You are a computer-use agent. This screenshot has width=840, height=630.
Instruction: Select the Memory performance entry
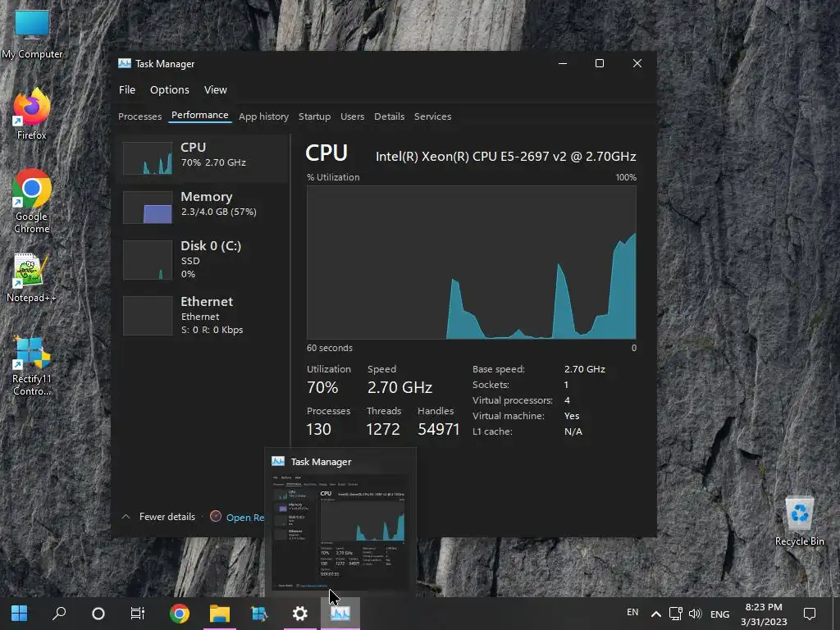(202, 208)
